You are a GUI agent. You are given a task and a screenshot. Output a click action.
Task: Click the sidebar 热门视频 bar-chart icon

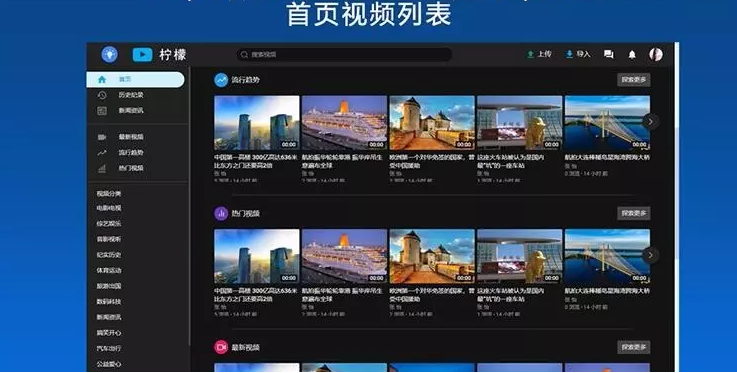click(102, 168)
